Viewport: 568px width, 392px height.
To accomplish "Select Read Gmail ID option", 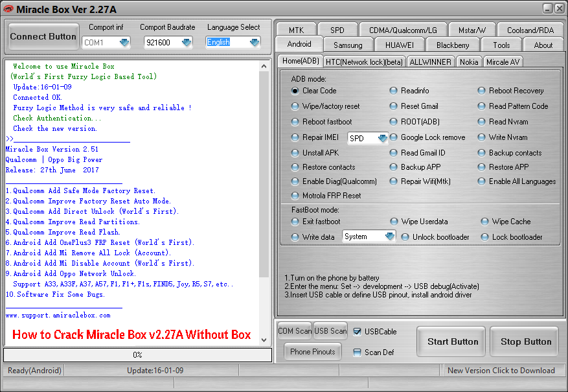I will coord(393,153).
